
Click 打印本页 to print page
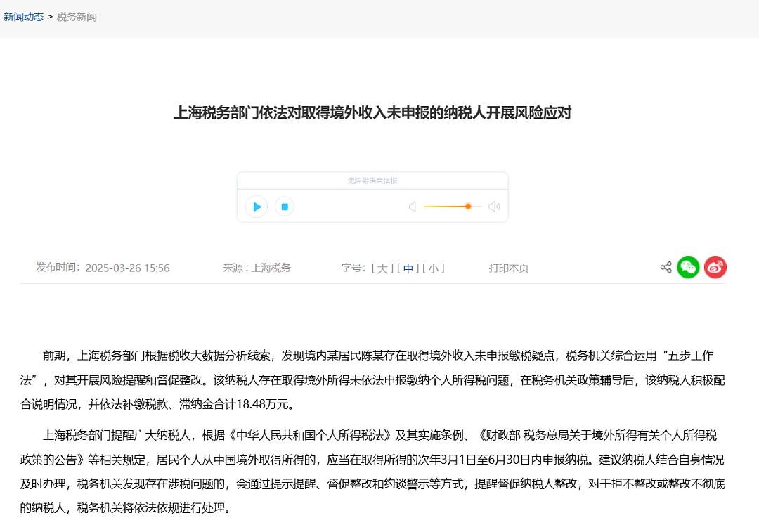click(509, 268)
